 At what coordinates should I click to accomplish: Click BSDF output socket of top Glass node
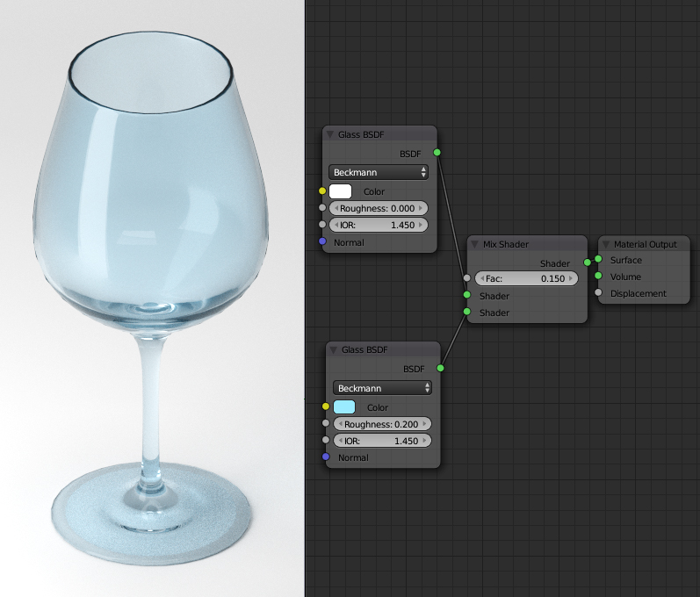(x=437, y=153)
